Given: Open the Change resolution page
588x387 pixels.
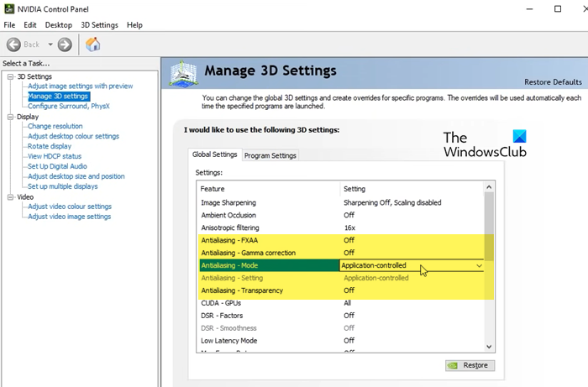Looking at the screenshot, I should coord(55,127).
